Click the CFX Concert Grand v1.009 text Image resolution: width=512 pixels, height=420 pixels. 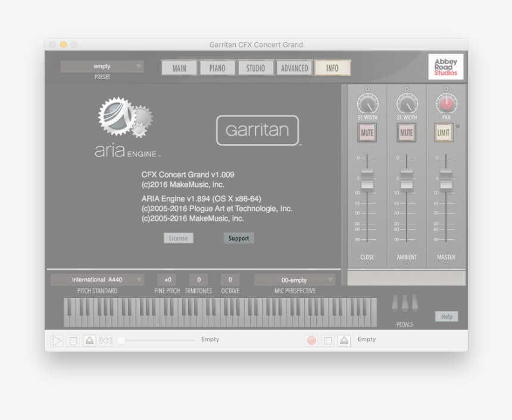(188, 174)
